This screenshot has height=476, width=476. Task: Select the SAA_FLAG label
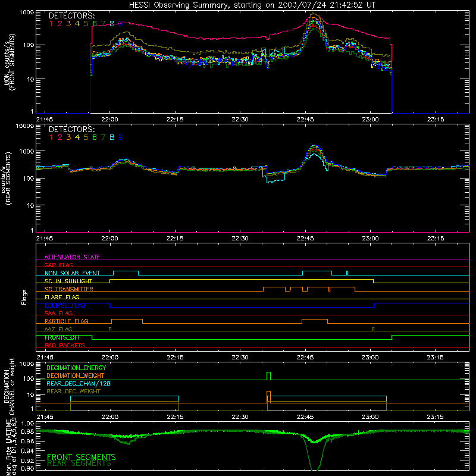click(58, 313)
